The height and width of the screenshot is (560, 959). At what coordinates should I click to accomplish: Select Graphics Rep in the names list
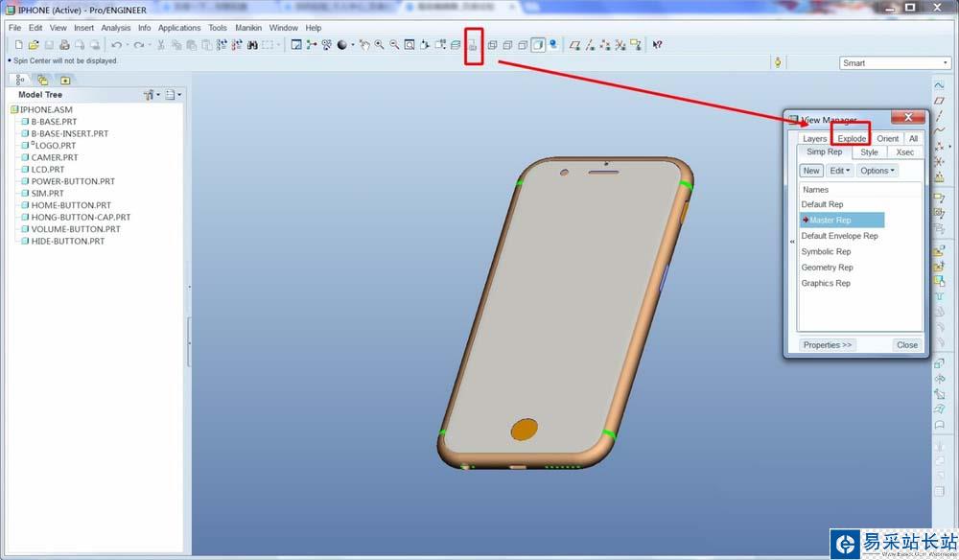[x=826, y=283]
